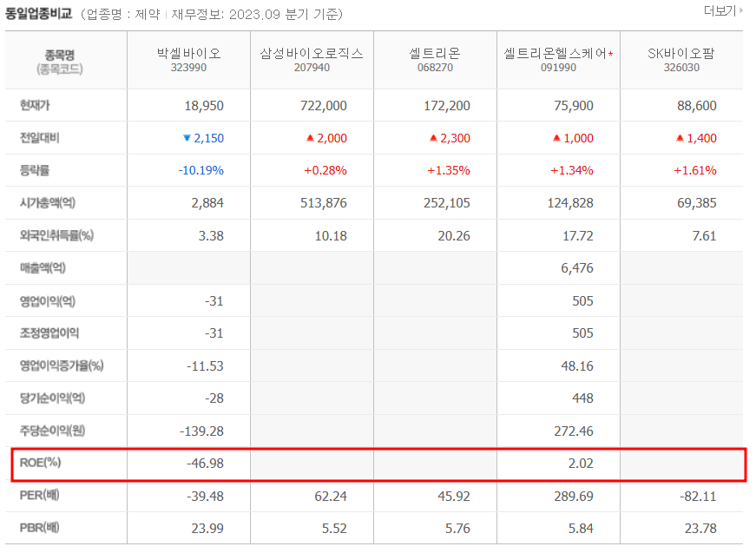Click the 영업이익(억) row label
The height and width of the screenshot is (553, 756).
click(x=47, y=301)
